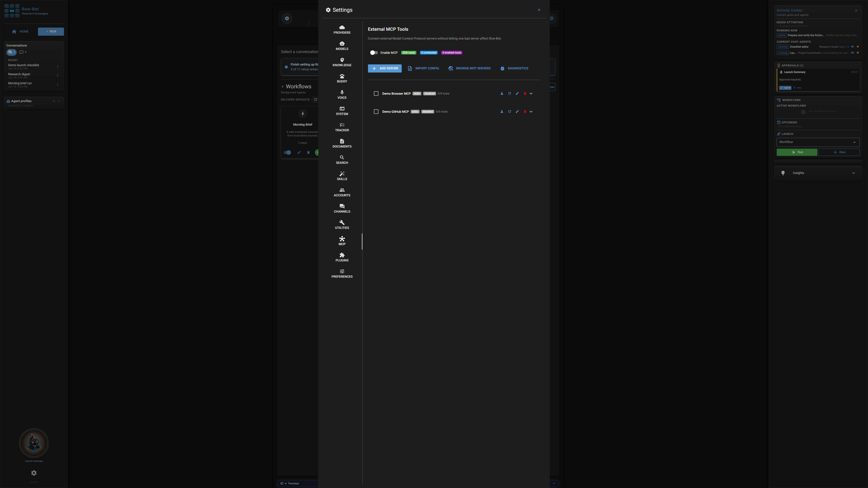The height and width of the screenshot is (488, 868).
Task: Delete the Demo Browser MCP server
Action: 525,94
